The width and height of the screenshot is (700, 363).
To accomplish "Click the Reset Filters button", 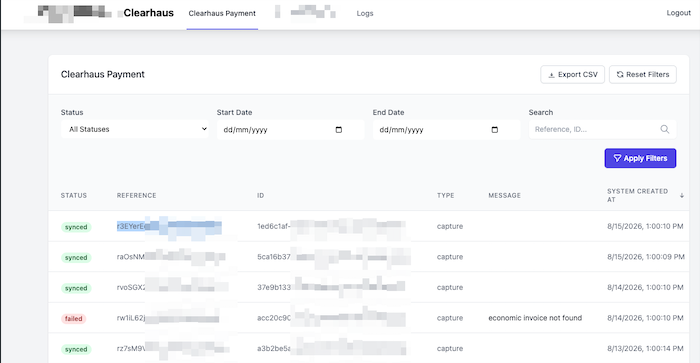I will 643,75.
